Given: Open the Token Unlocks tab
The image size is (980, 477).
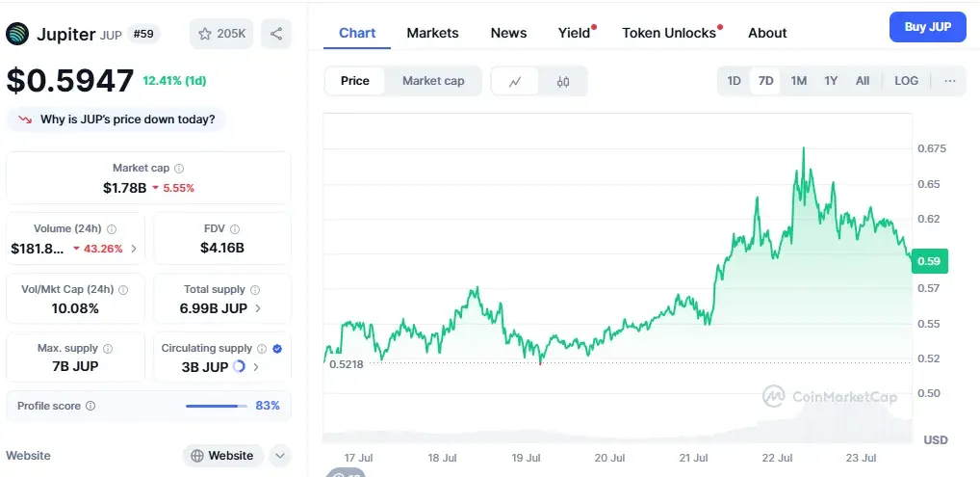Looking at the screenshot, I should [x=669, y=33].
